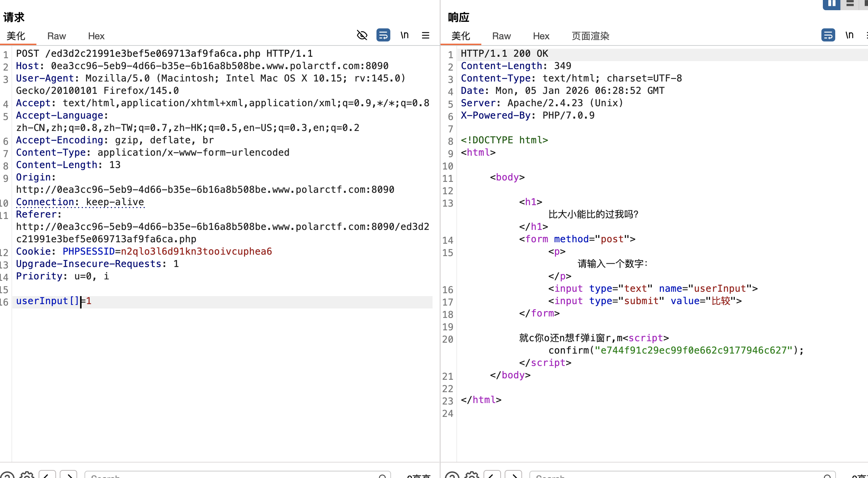Toggle word wrap in request panel

(383, 35)
